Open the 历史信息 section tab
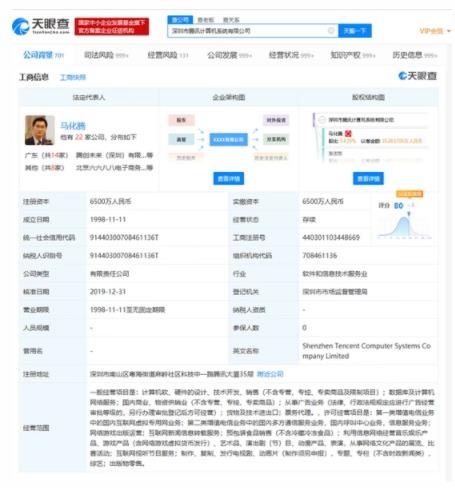 coord(415,55)
